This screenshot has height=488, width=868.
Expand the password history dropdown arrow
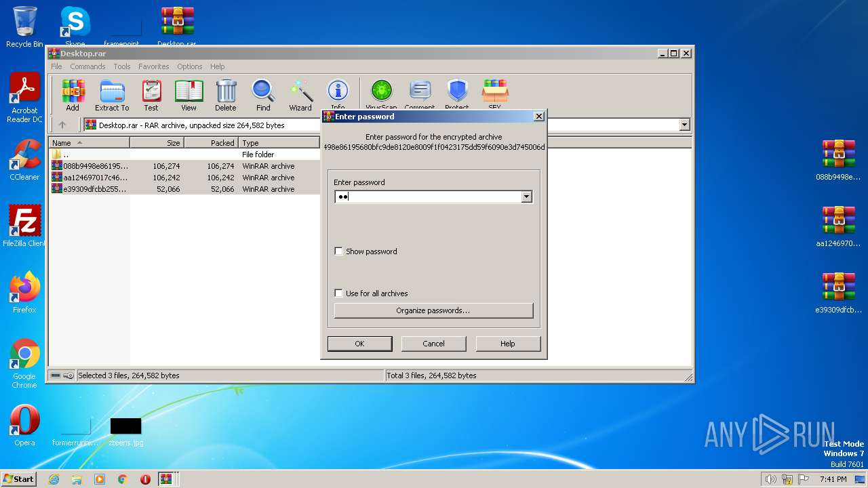[526, 197]
